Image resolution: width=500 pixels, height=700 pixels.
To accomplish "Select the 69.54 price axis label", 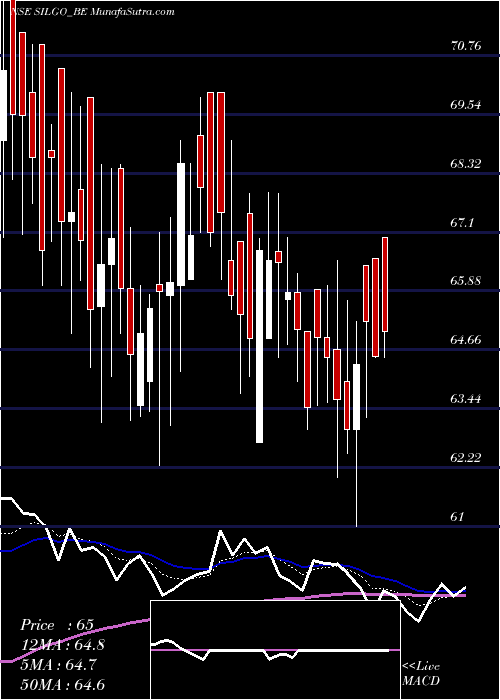I will pos(466,105).
